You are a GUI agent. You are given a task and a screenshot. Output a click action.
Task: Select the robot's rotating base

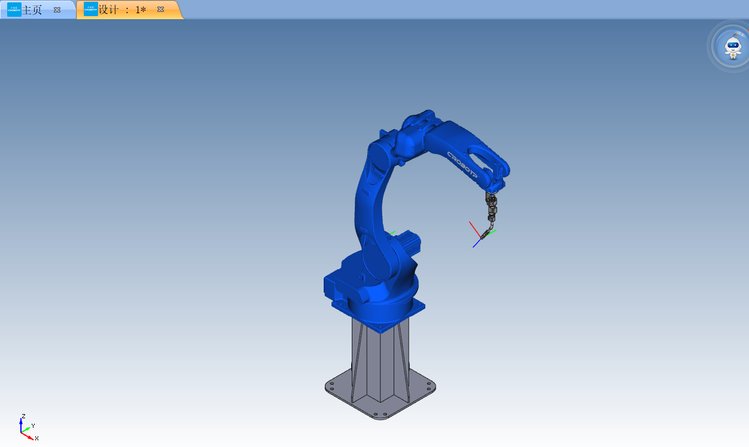(370, 290)
